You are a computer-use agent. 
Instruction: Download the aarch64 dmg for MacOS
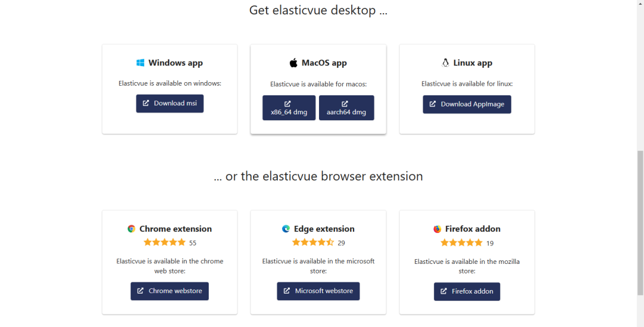click(346, 108)
